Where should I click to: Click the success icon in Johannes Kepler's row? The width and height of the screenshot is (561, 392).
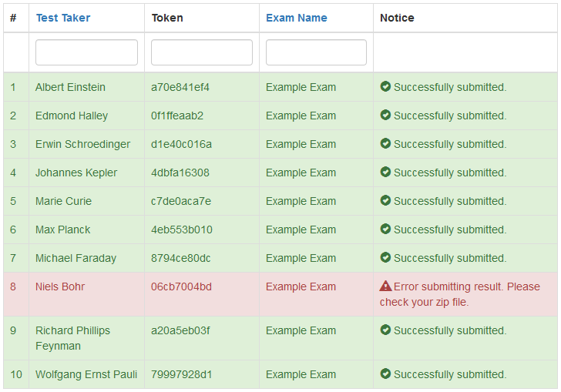(385, 172)
